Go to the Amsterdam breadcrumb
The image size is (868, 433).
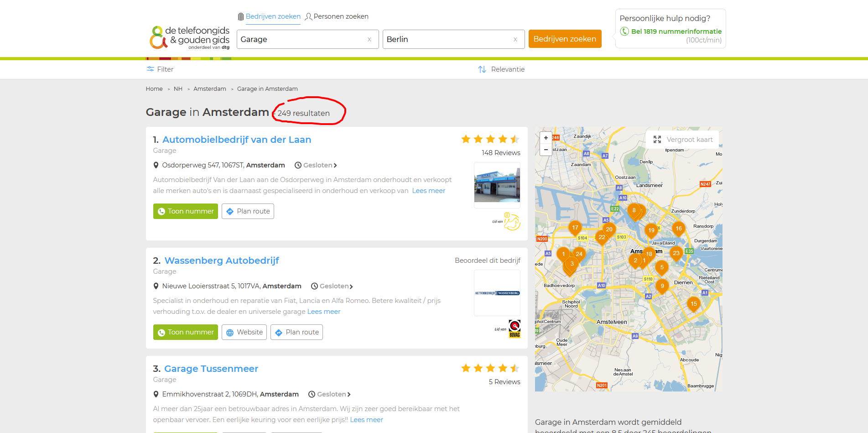[x=210, y=89]
